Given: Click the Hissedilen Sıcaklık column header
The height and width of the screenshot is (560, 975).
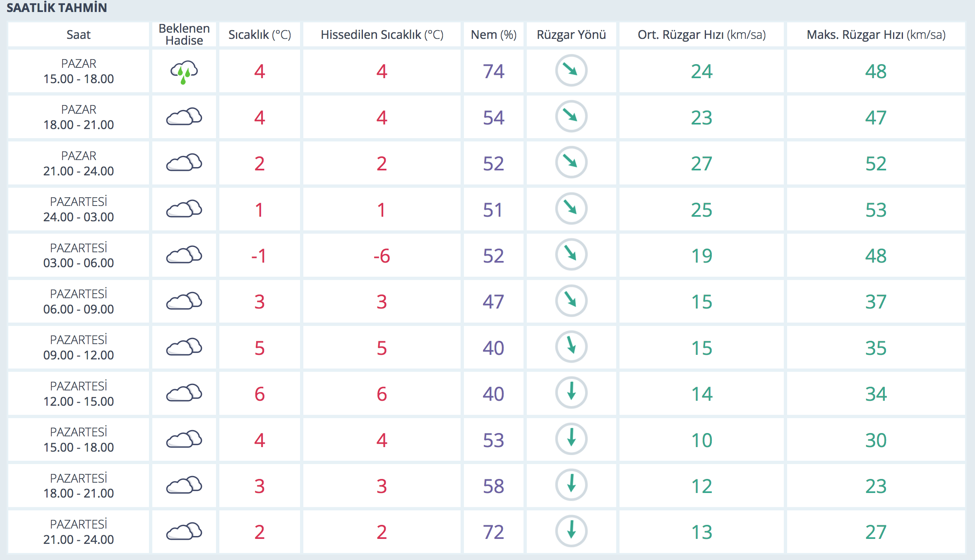Looking at the screenshot, I should tap(382, 35).
